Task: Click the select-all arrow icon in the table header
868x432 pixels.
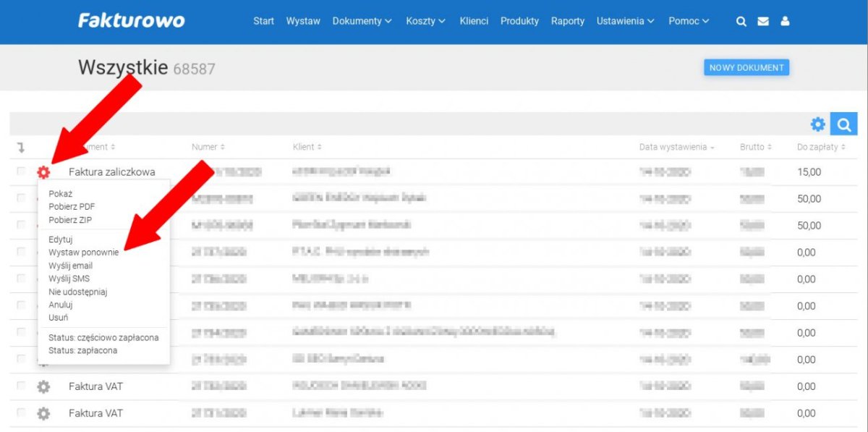Action: tap(21, 147)
